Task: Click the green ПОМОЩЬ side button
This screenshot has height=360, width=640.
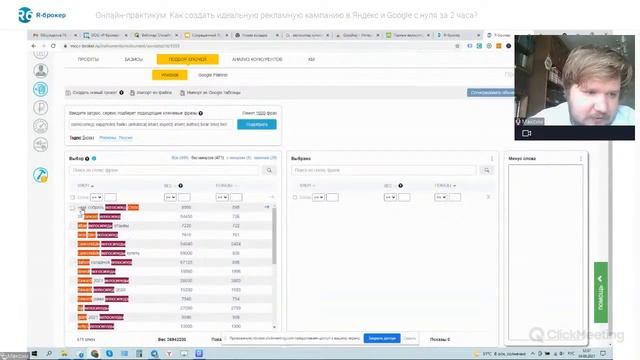Action: [x=601, y=292]
